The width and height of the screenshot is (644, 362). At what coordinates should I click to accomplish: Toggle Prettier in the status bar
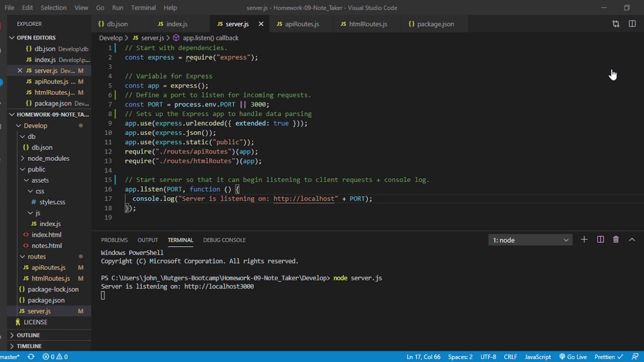pyautogui.click(x=609, y=357)
